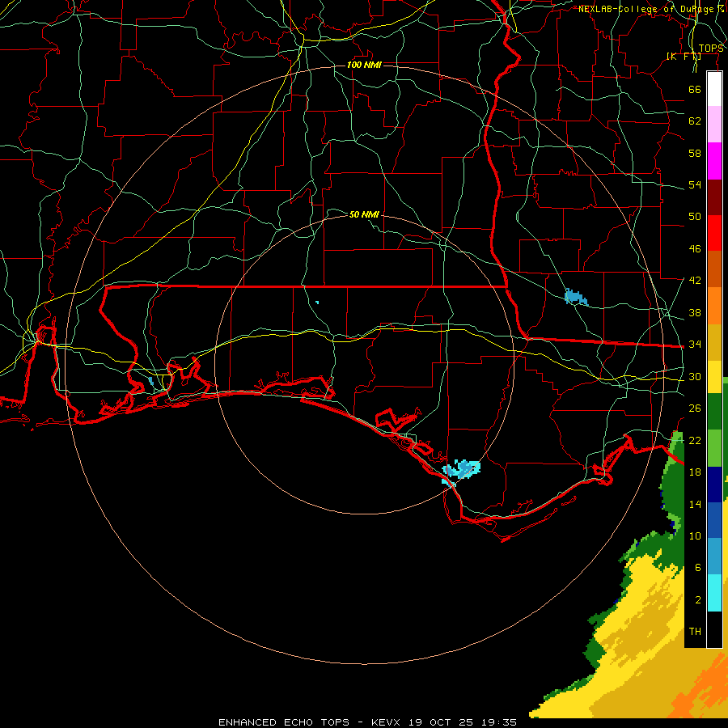This screenshot has height=728, width=728.
Task: Click the legend value 26
Action: pyautogui.click(x=695, y=408)
